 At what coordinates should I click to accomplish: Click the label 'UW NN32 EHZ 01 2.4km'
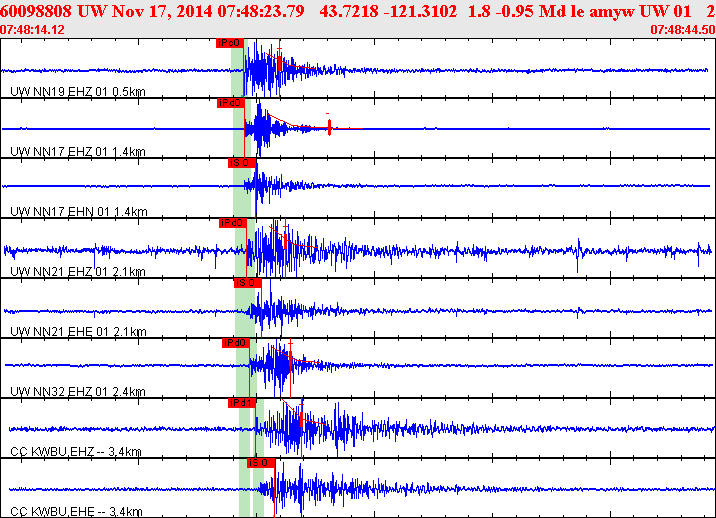78,391
